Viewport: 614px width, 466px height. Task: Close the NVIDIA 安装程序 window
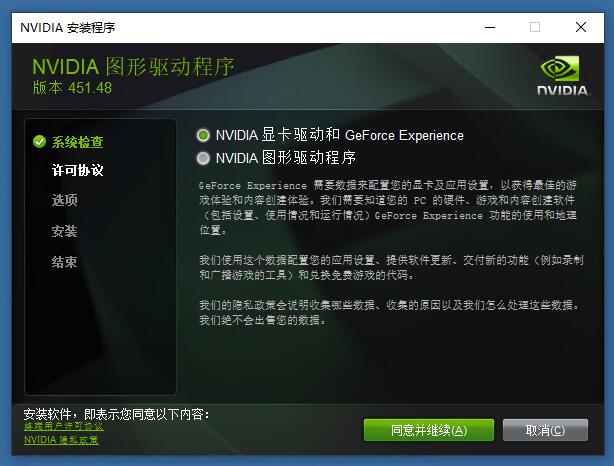(x=581, y=27)
